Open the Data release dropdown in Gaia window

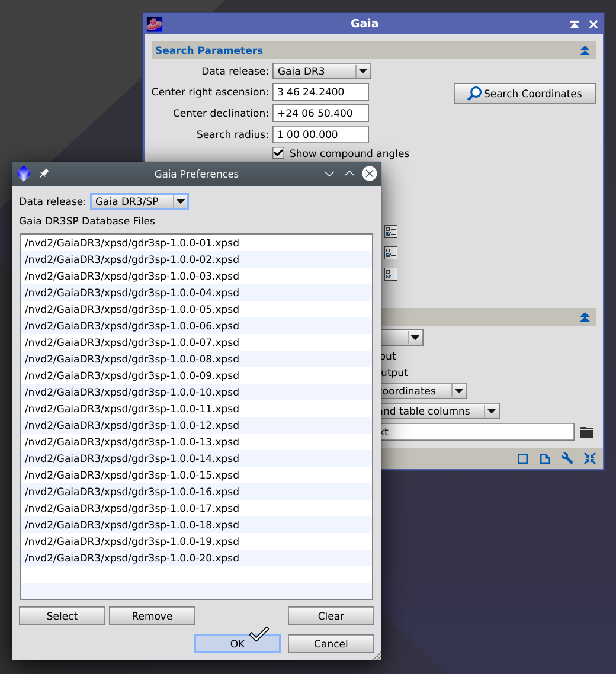point(322,71)
